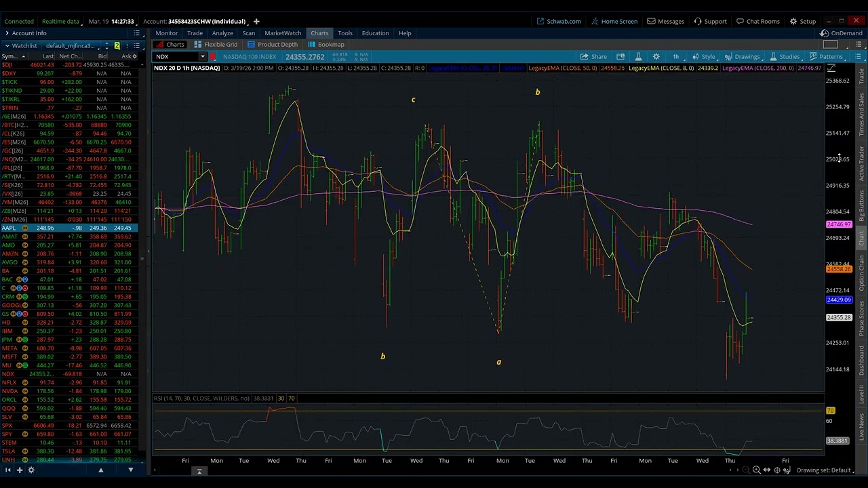Open Chat Rooms
Image resolution: width=868 pixels, height=488 pixels.
(757, 21)
